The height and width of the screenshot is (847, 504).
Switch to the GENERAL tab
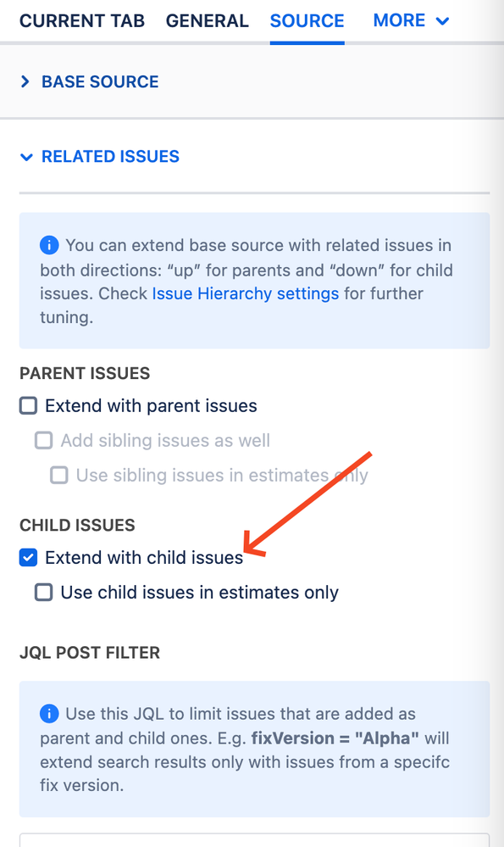208,21
